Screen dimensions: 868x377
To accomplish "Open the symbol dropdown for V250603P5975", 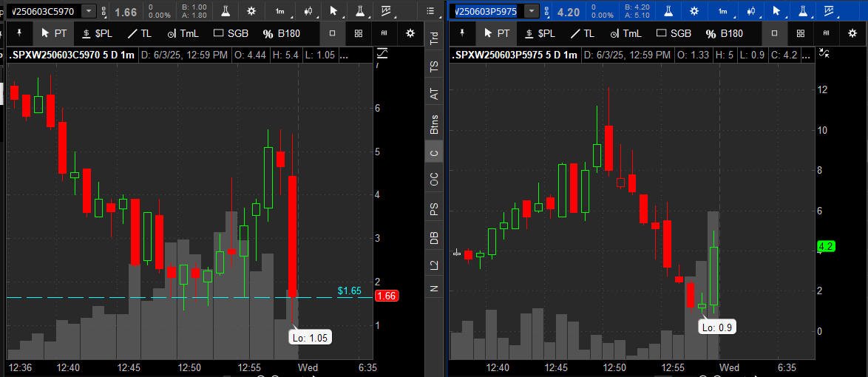I will coord(531,10).
